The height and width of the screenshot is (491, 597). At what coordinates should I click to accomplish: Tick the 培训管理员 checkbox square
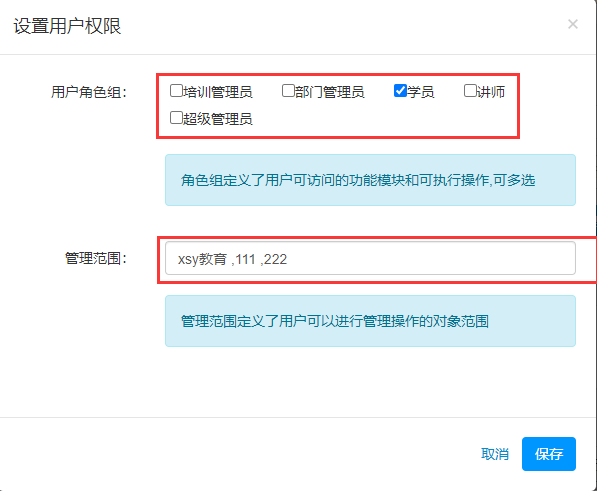point(176,91)
